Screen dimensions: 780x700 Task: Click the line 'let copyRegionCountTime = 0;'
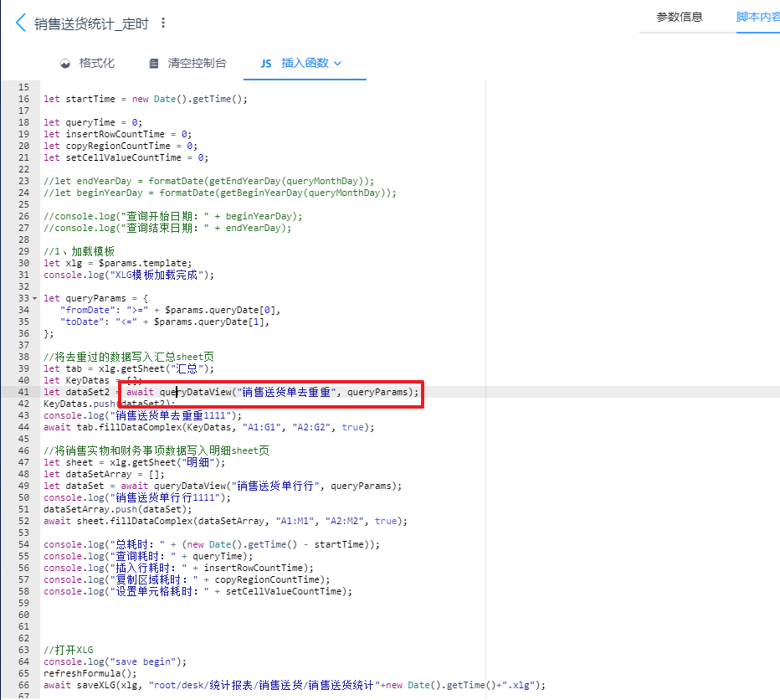121,146
